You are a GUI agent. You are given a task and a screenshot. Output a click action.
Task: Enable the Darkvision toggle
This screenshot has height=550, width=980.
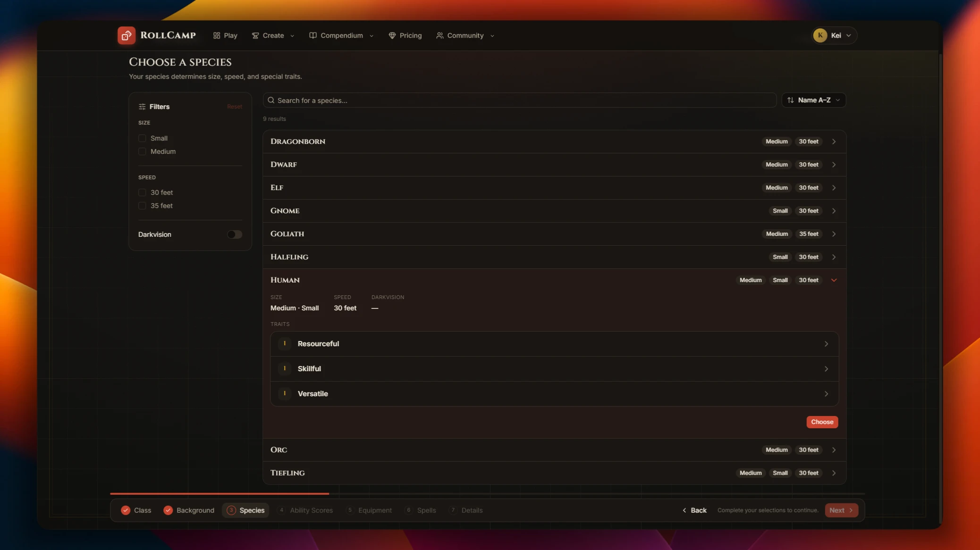pyautogui.click(x=234, y=234)
